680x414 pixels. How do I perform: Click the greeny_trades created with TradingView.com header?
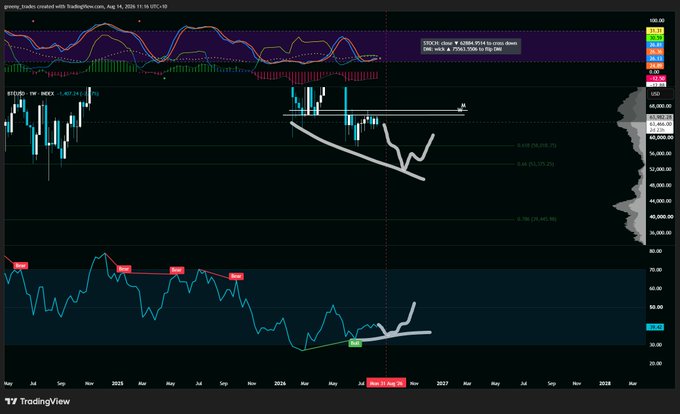pos(85,7)
